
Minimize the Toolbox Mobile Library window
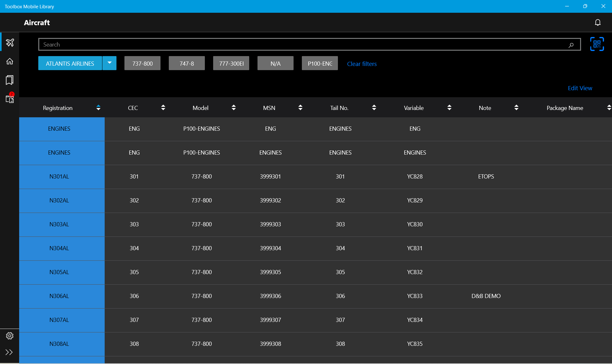coord(567,6)
